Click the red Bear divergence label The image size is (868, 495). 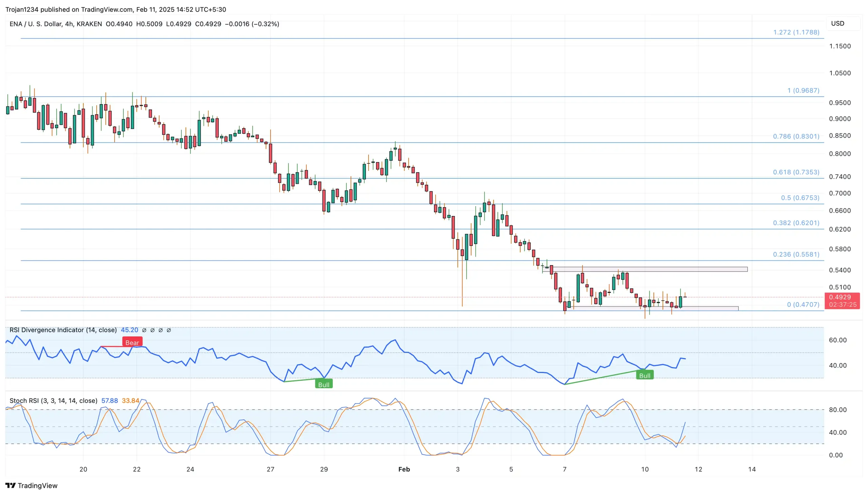click(132, 342)
